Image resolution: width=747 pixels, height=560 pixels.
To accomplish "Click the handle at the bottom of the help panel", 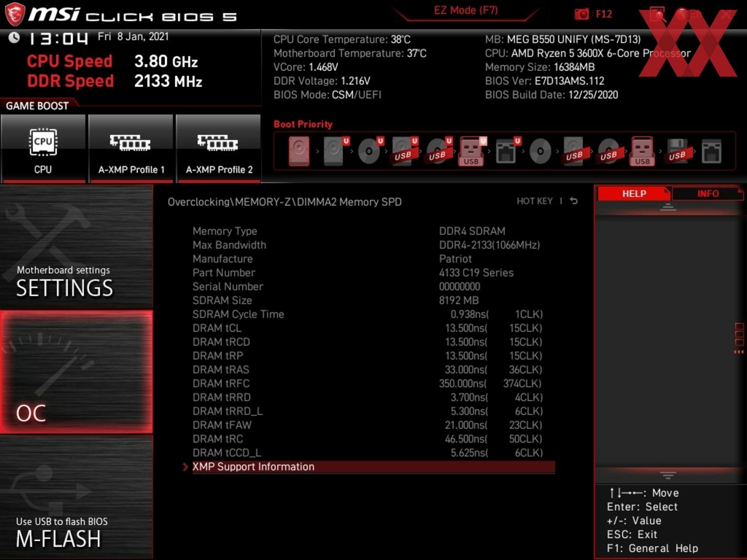I will (668, 475).
